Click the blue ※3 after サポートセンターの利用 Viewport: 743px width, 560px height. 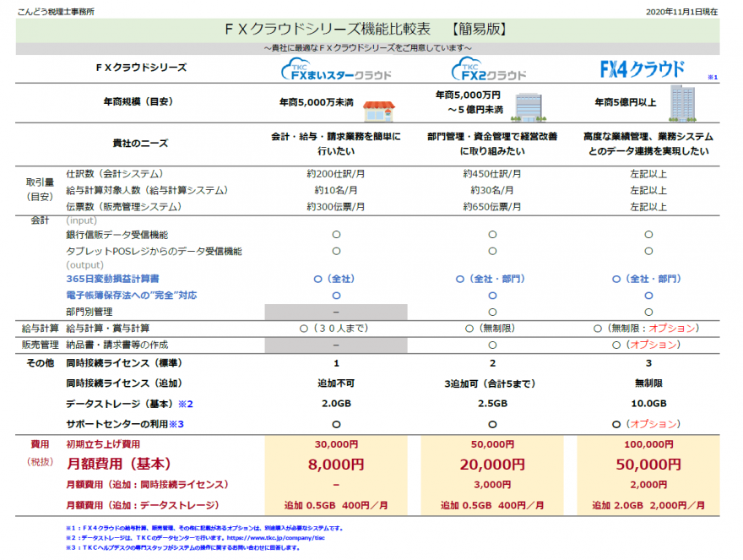(x=176, y=424)
